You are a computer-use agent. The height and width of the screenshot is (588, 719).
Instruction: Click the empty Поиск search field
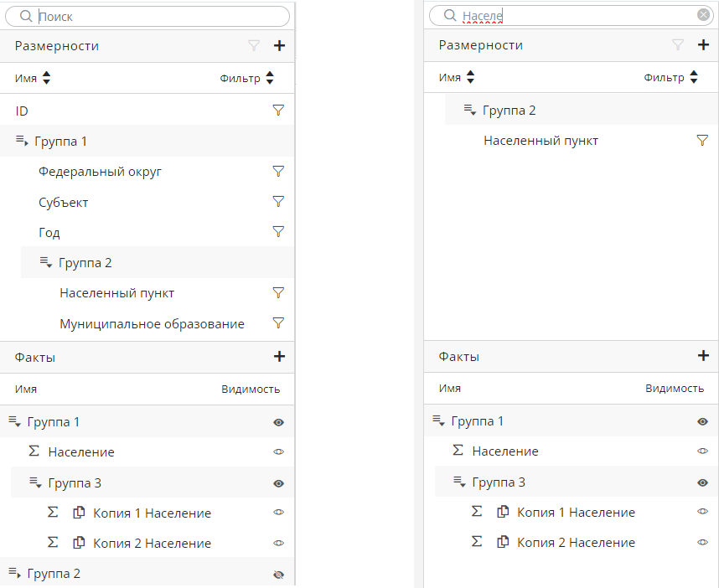151,16
